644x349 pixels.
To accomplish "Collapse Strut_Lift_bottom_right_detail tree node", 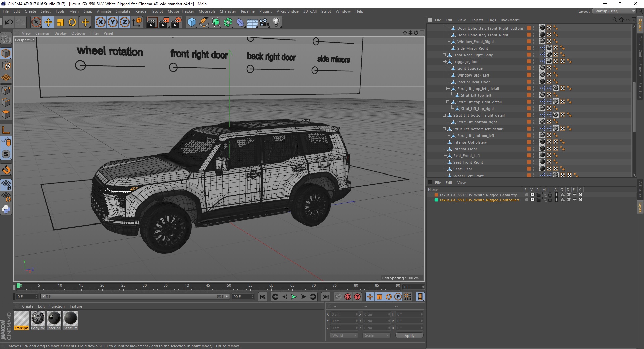I will click(444, 115).
